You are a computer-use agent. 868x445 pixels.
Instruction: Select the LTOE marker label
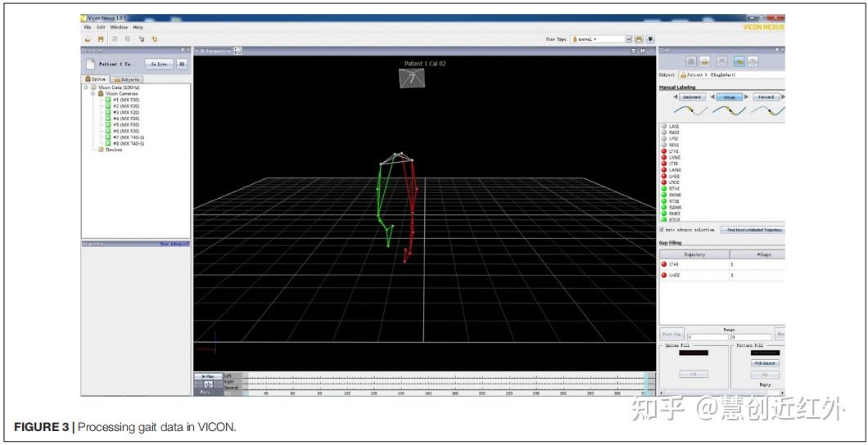coord(674,182)
